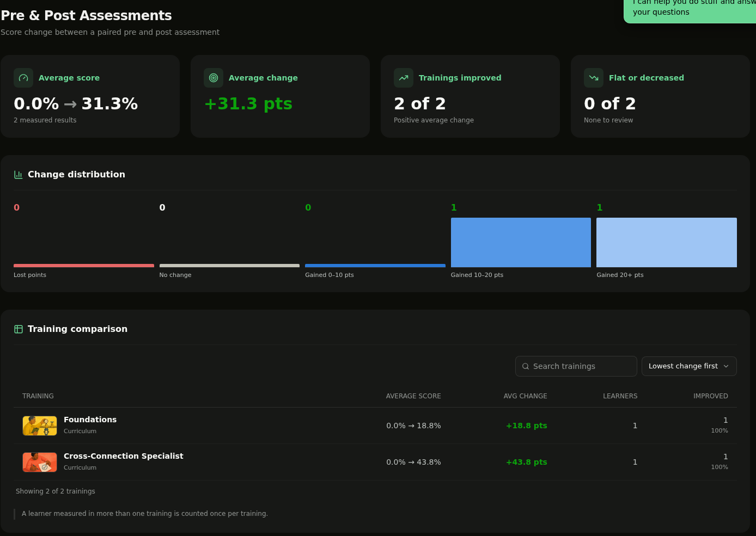Click the red Lost points bar
The image size is (756, 536).
pyautogui.click(x=84, y=266)
